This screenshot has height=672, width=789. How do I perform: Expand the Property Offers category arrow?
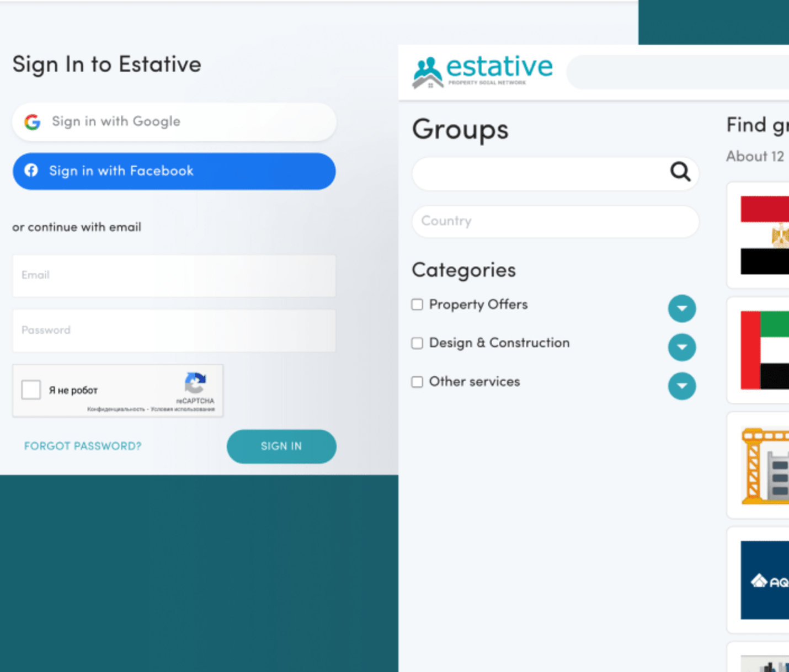pyautogui.click(x=682, y=308)
